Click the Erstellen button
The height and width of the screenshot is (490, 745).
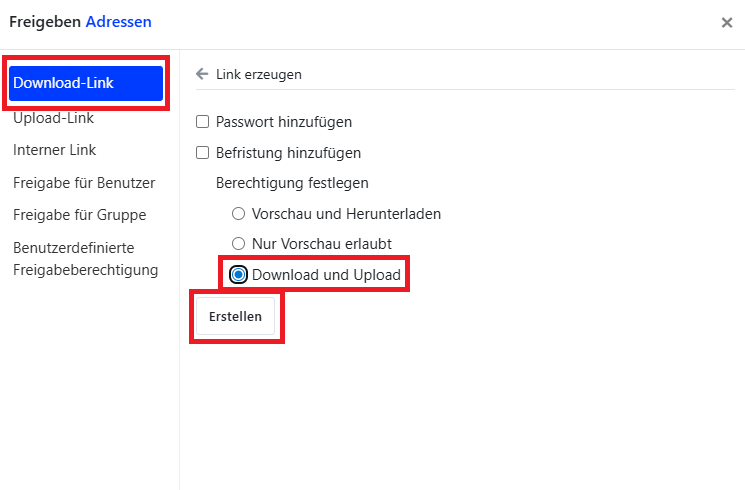pos(236,316)
